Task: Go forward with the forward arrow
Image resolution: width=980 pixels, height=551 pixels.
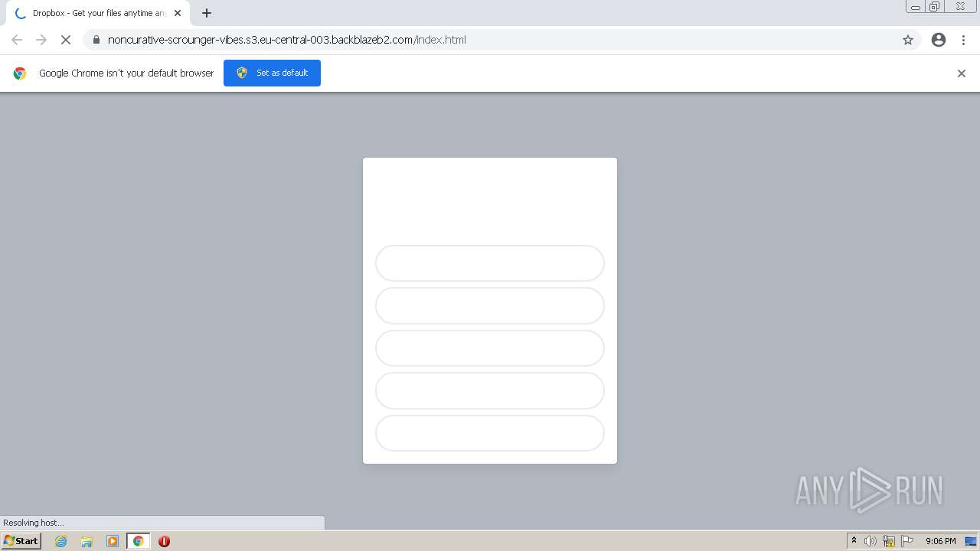Action: click(x=41, y=40)
